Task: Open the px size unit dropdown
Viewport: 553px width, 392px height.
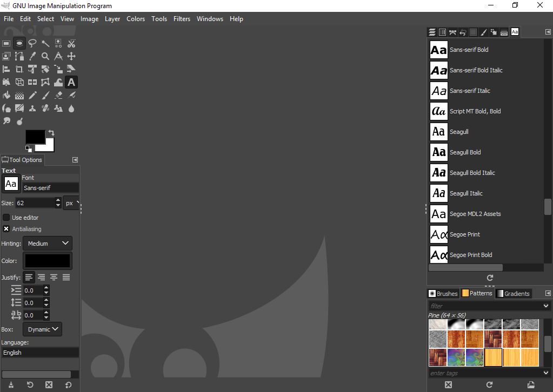Action: (x=71, y=203)
